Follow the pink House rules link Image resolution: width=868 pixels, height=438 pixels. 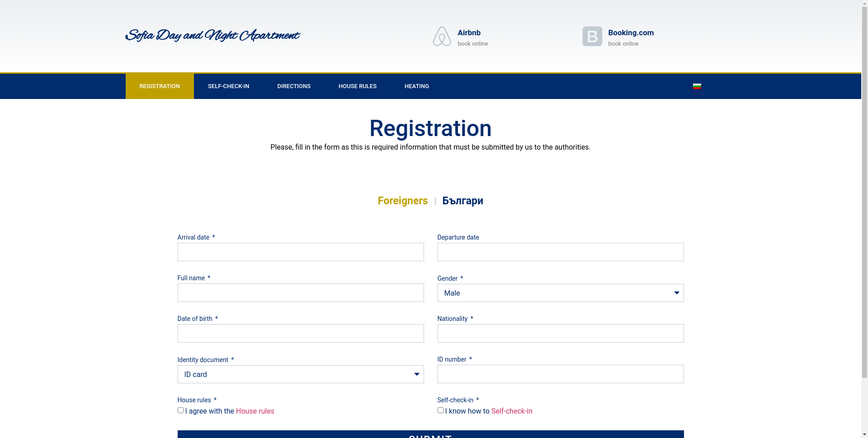pyautogui.click(x=255, y=411)
